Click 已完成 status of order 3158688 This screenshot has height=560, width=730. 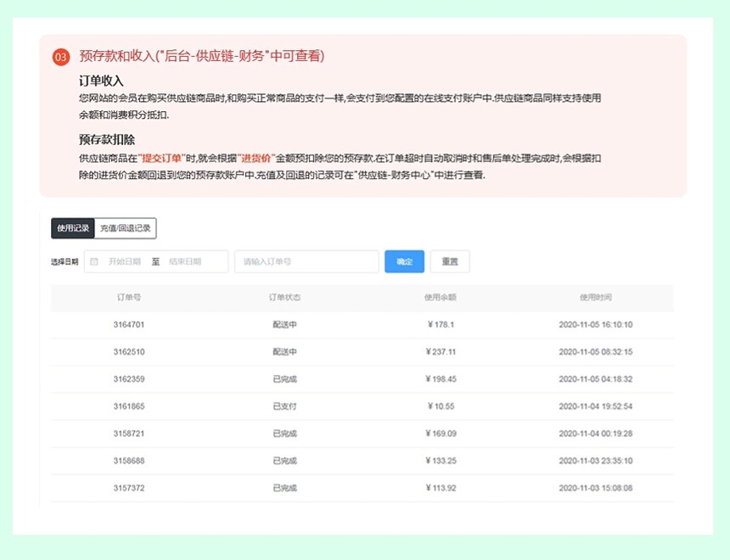(284, 461)
